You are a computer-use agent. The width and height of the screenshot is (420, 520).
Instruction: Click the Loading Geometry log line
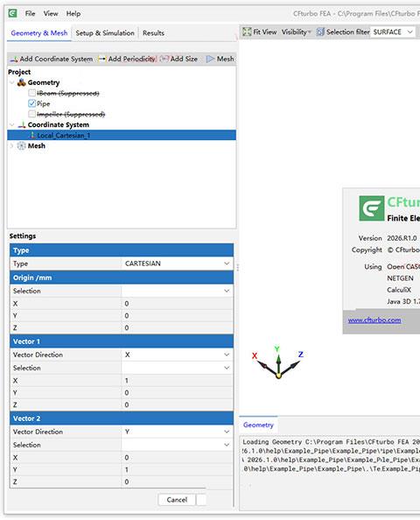coord(331,442)
